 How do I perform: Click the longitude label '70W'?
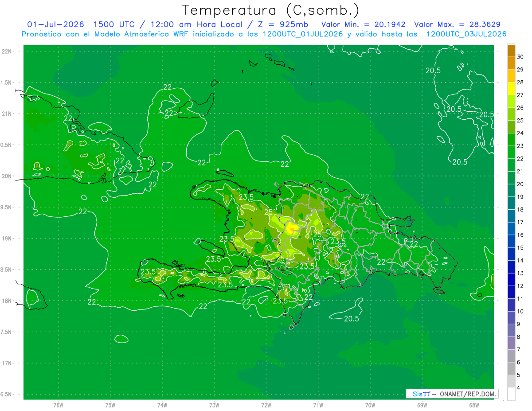point(370,405)
